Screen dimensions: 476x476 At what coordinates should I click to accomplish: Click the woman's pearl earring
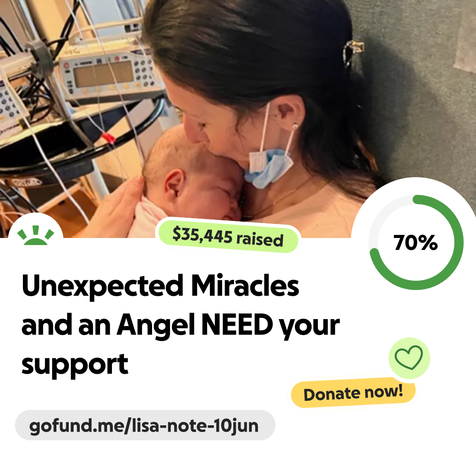[x=294, y=125]
